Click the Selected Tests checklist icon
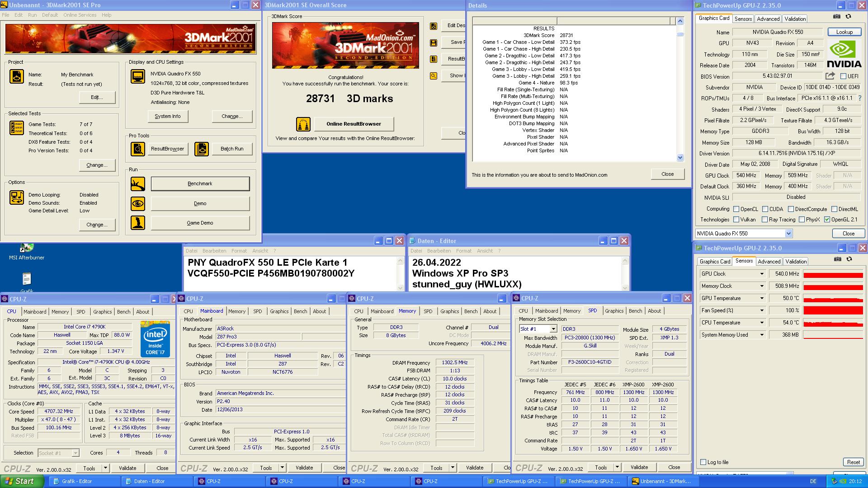868x488 pixels. (x=17, y=128)
